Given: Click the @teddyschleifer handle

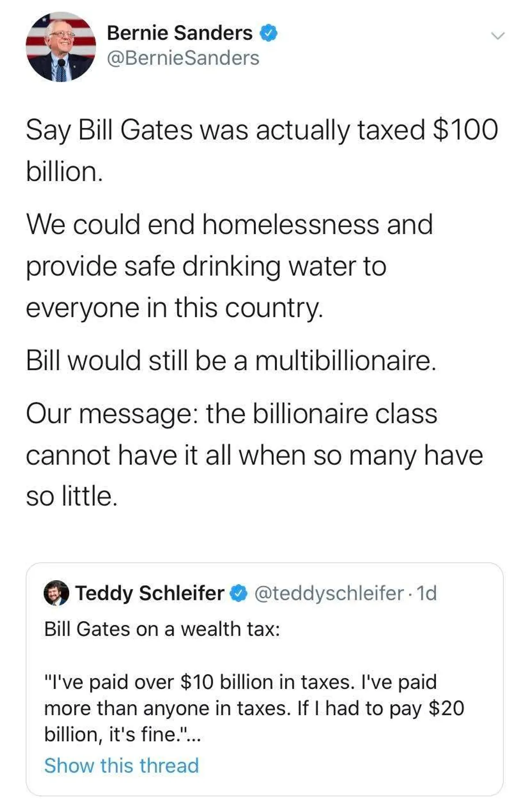Looking at the screenshot, I should [329, 593].
